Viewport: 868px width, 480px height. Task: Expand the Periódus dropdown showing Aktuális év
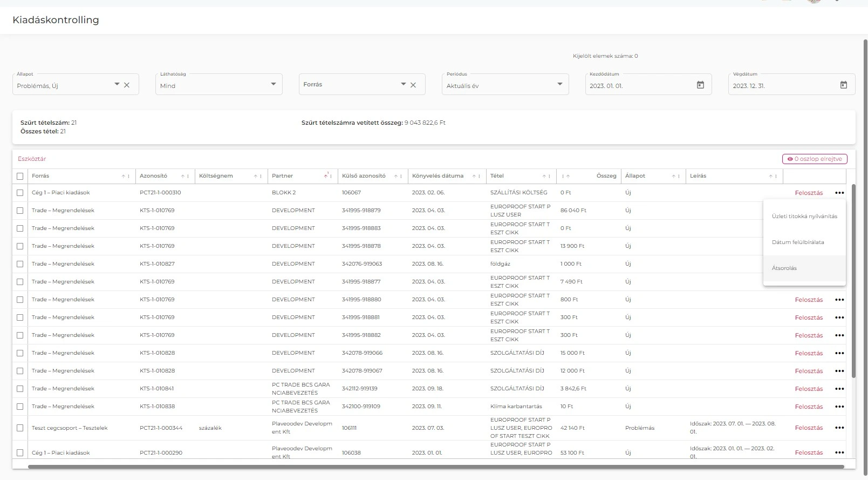559,84
